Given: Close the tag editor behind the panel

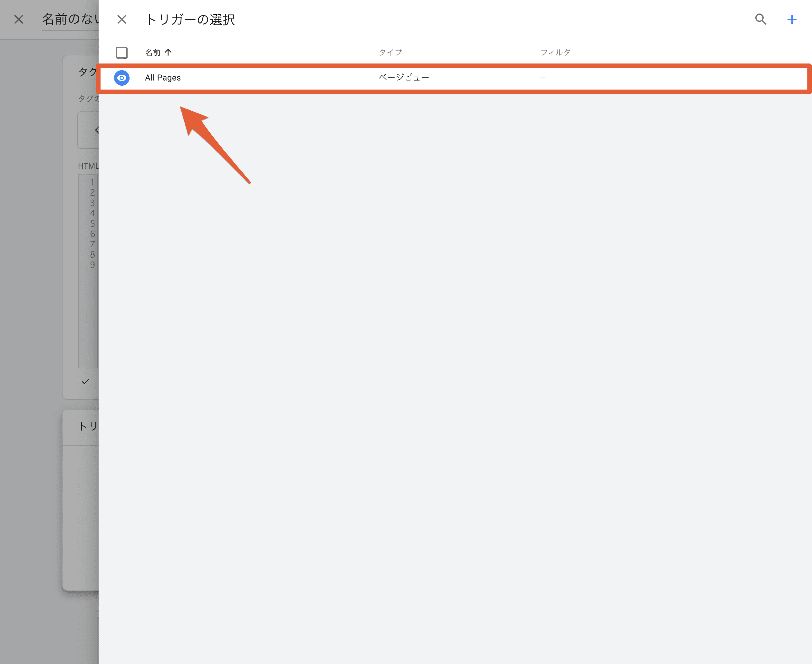Looking at the screenshot, I should coord(18,19).
